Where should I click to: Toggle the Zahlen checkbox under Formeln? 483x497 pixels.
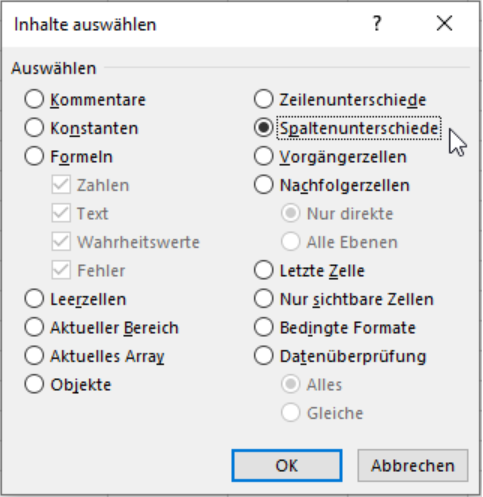[61, 185]
